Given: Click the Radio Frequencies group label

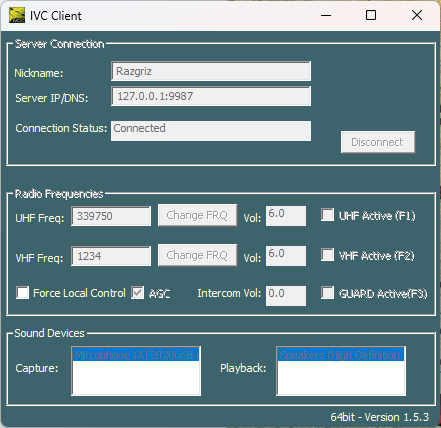Looking at the screenshot, I should 59,194.
